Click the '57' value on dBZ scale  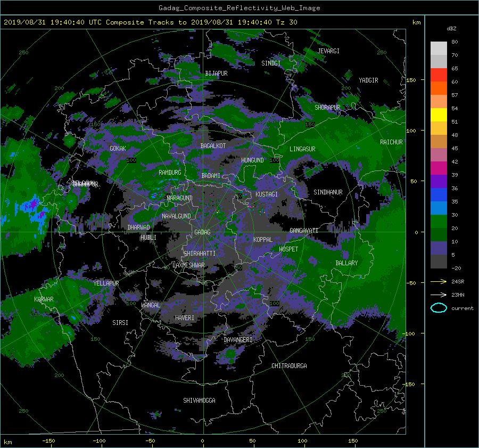455,95
